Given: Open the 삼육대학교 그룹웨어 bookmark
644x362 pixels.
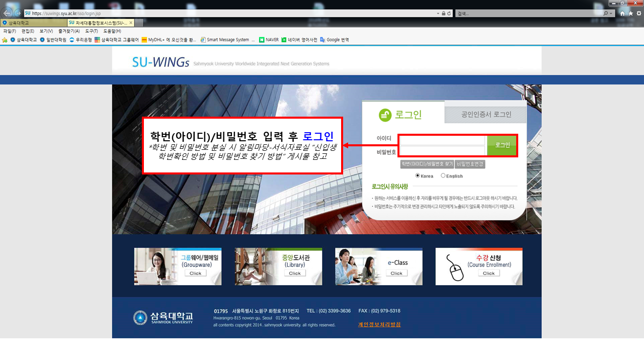Looking at the screenshot, I should coord(116,40).
